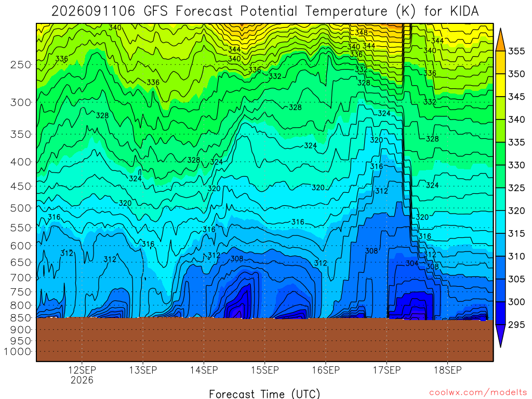
Task: Select the 12SEP 2026 axis label
Action: coord(82,375)
